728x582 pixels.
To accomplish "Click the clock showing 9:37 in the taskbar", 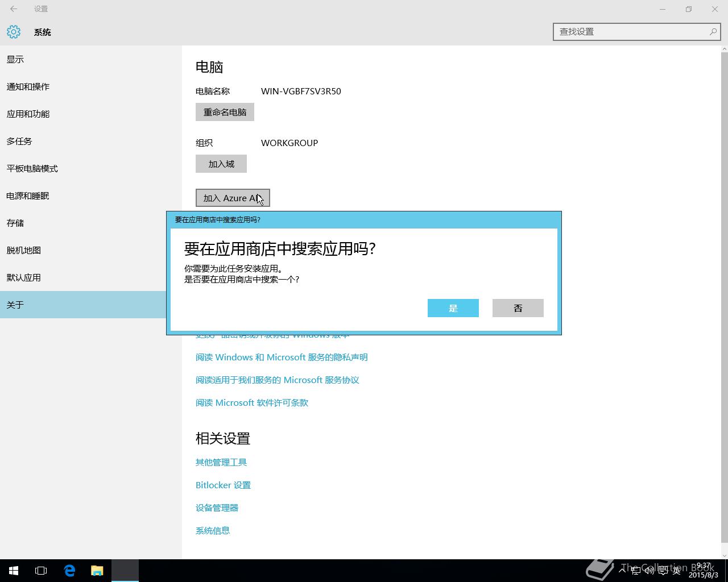I will point(704,571).
